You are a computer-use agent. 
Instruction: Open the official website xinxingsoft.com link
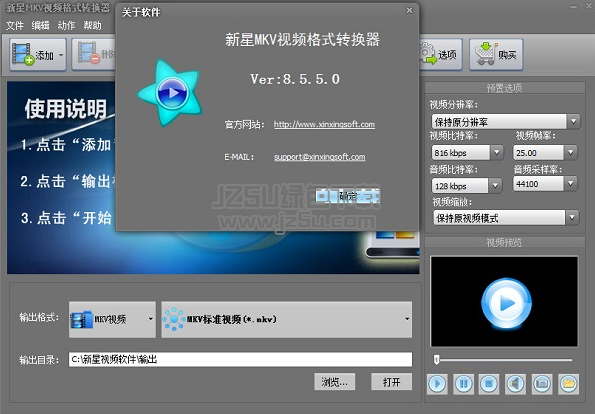click(x=324, y=124)
